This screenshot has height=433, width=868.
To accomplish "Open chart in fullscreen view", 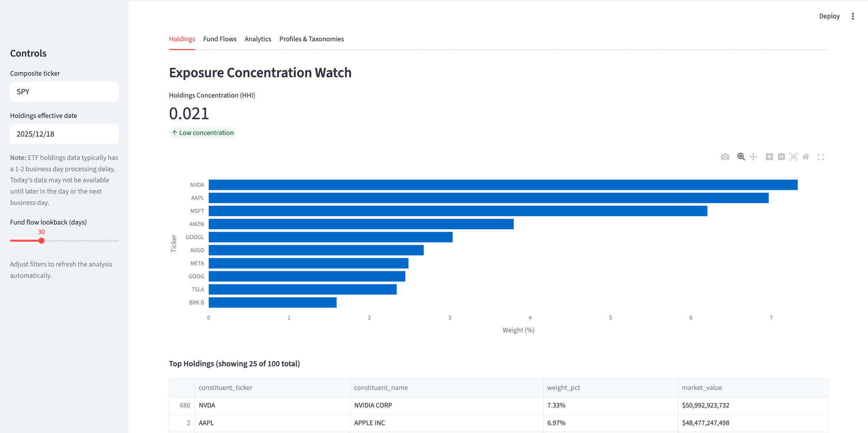I will click(x=821, y=157).
